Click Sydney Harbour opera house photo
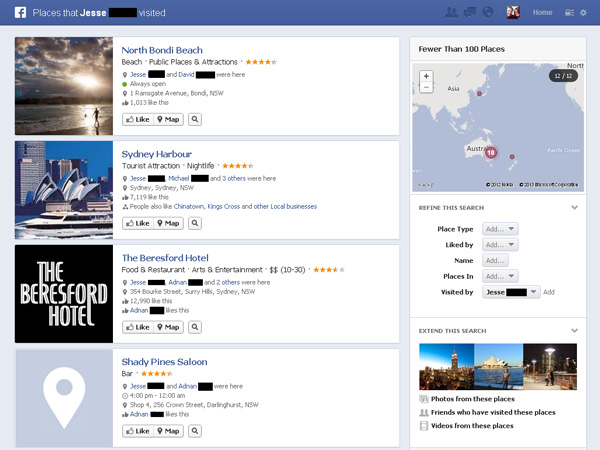 point(64,190)
